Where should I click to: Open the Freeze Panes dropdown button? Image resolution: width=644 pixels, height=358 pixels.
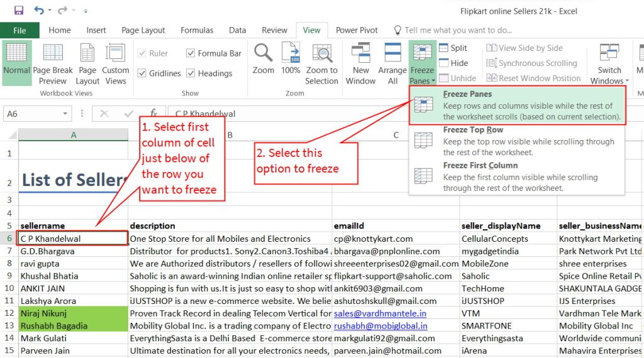click(x=422, y=63)
